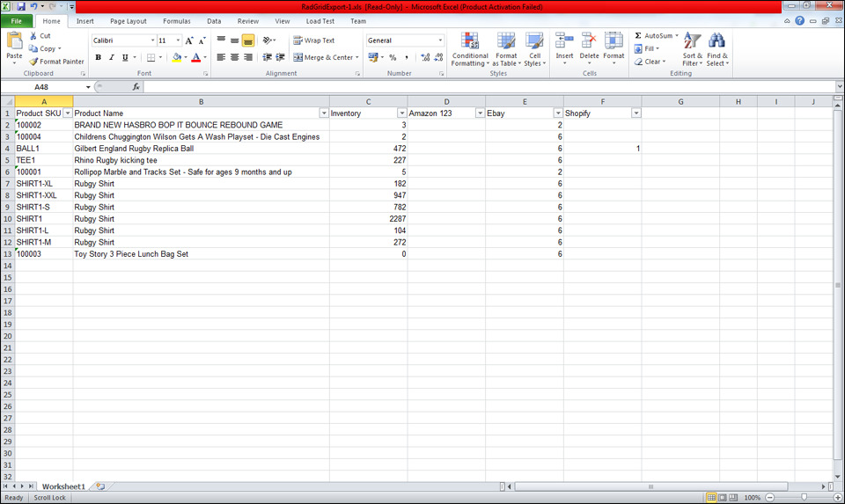
Task: Toggle Bottom Align (highlighted) icon
Action: click(248, 40)
